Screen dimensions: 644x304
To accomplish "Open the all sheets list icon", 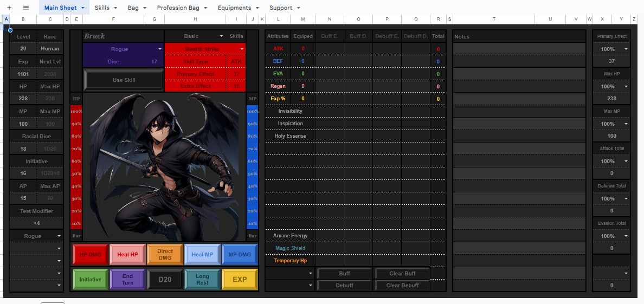I will pos(26,8).
